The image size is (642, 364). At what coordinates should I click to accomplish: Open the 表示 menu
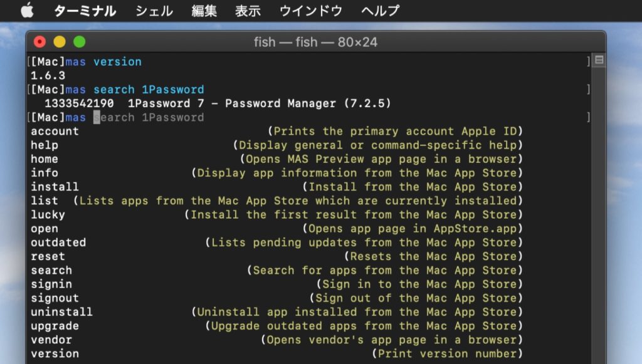click(x=248, y=11)
